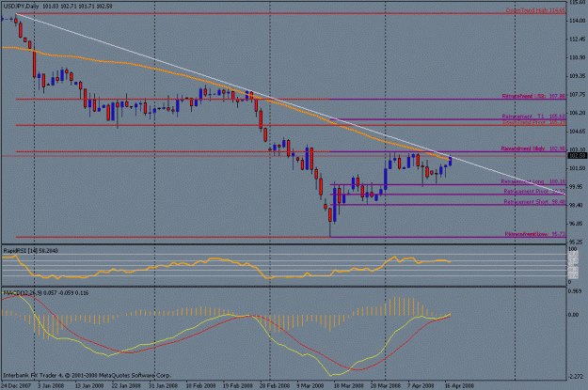Viewport: 588px width, 390px height.
Task: Click the 28 Feb 2008 date label
Action: coord(275,385)
